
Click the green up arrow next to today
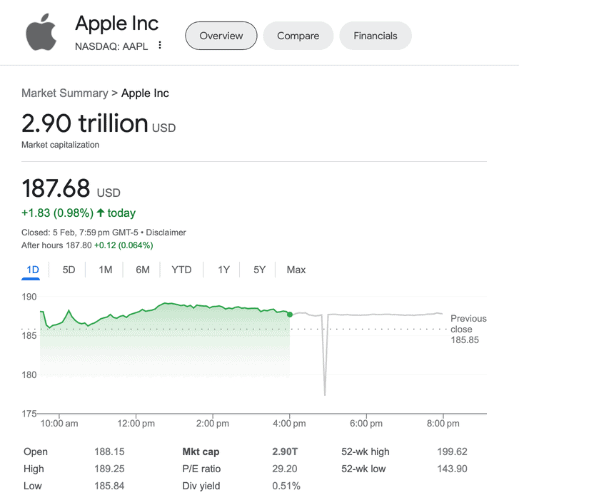[100, 213]
